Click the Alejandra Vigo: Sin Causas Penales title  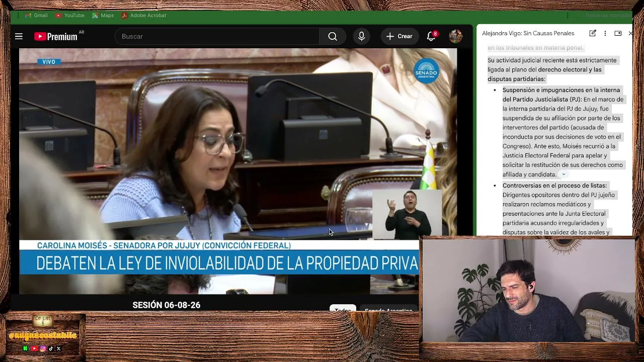(528, 33)
